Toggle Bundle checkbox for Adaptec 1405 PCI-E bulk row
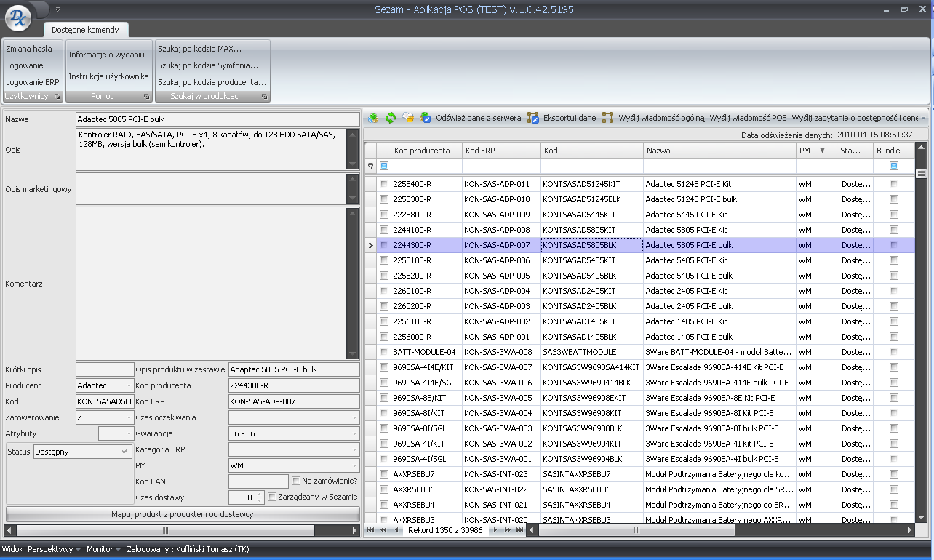Image resolution: width=934 pixels, height=560 pixels. click(893, 337)
